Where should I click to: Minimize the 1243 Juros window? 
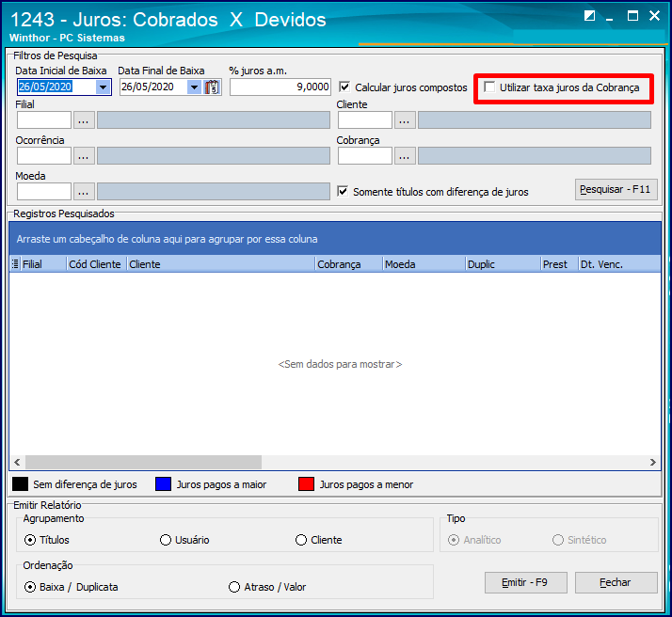610,17
